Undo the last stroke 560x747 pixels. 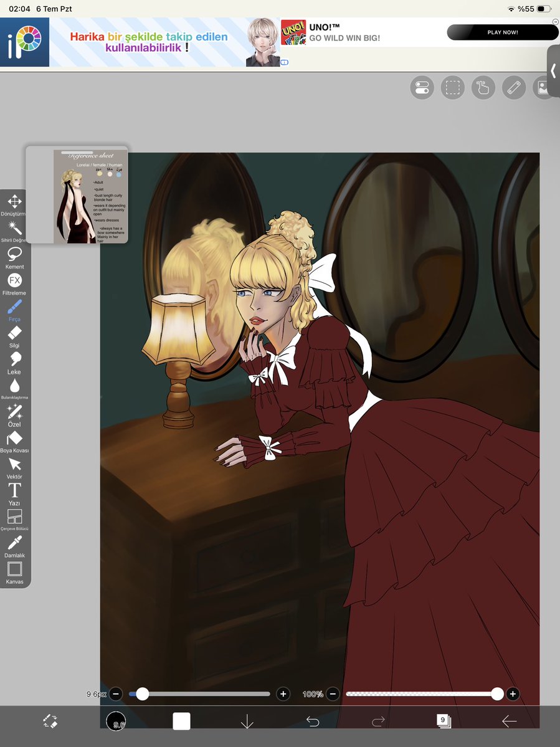[x=312, y=721]
